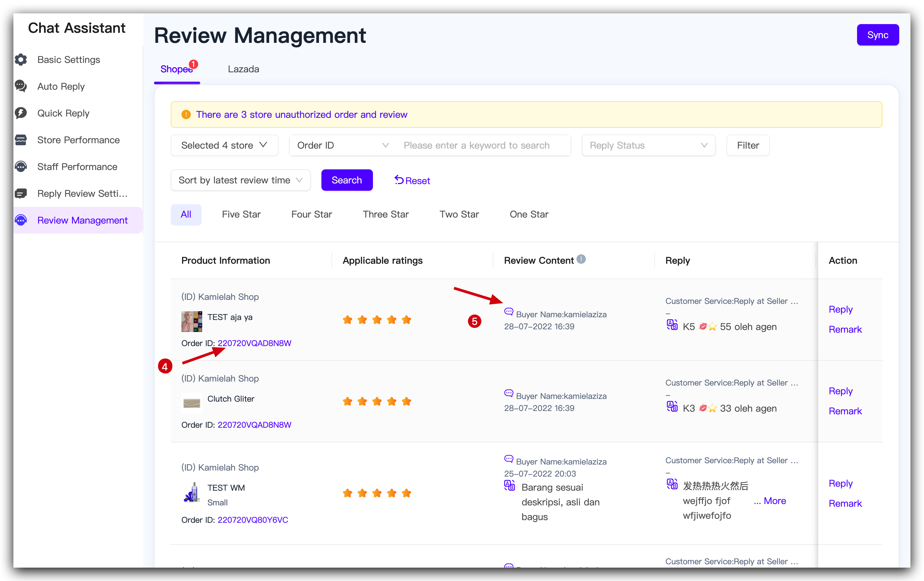Image resolution: width=924 pixels, height=581 pixels.
Task: Click the Quick Reply lightning icon
Action: click(21, 113)
